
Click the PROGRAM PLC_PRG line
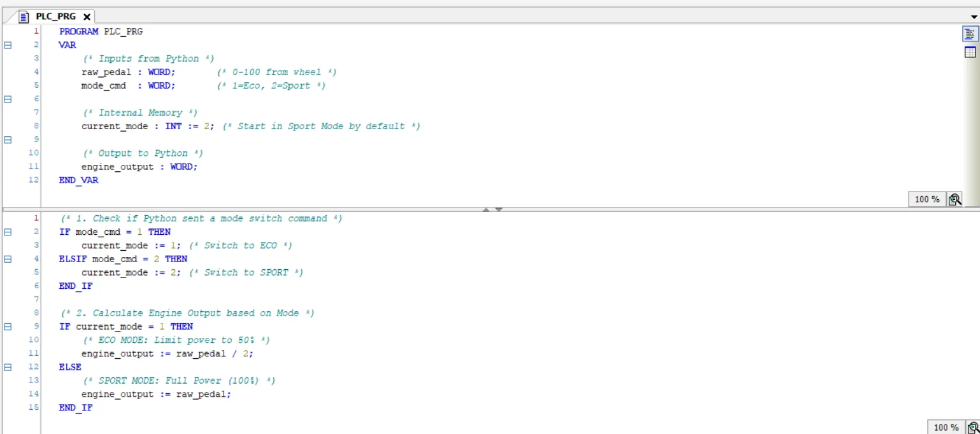click(x=101, y=31)
